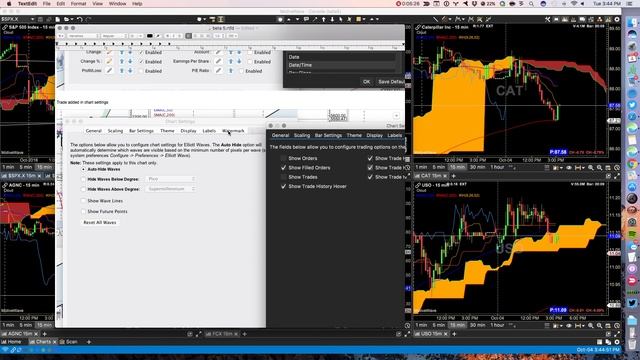
Task: Enable the Show Trades checkbox
Action: [x=284, y=177]
